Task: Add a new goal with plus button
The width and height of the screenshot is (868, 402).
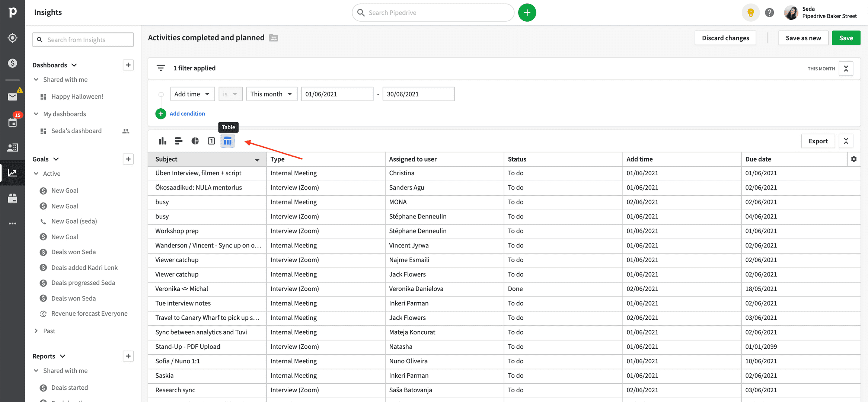Action: pyautogui.click(x=128, y=159)
